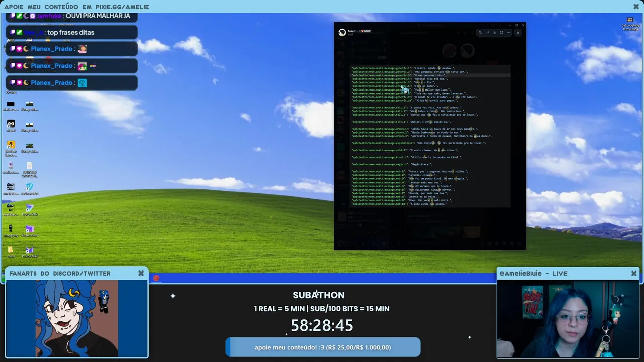Click the "Fanarts do Discord/Twitter" panel title
Image resolution: width=644 pixels, height=362 pixels.
pos(60,274)
